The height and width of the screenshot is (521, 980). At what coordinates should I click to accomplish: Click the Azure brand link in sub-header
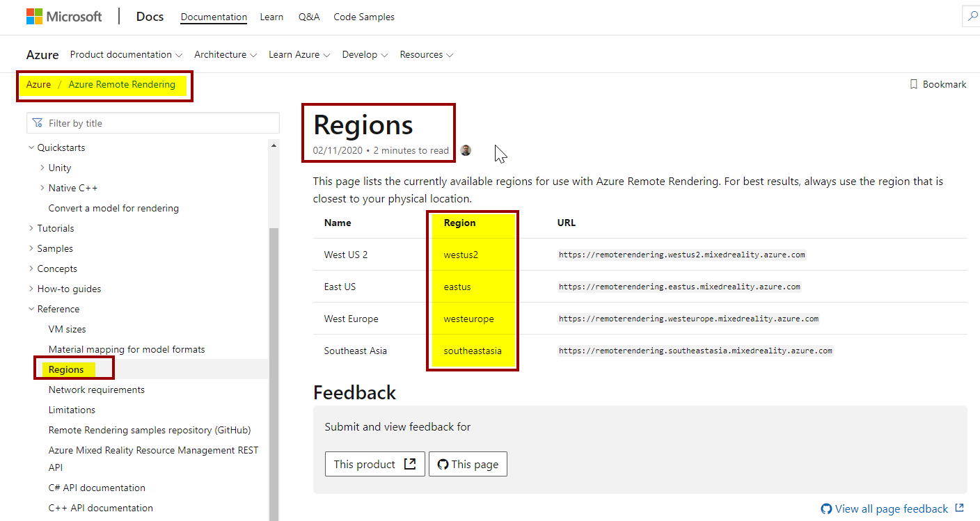42,54
